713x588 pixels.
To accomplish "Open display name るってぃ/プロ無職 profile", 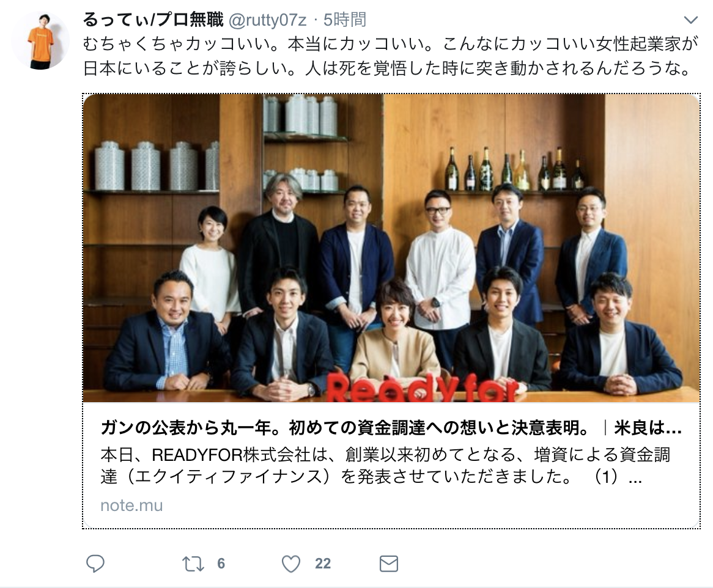I will pos(153,20).
